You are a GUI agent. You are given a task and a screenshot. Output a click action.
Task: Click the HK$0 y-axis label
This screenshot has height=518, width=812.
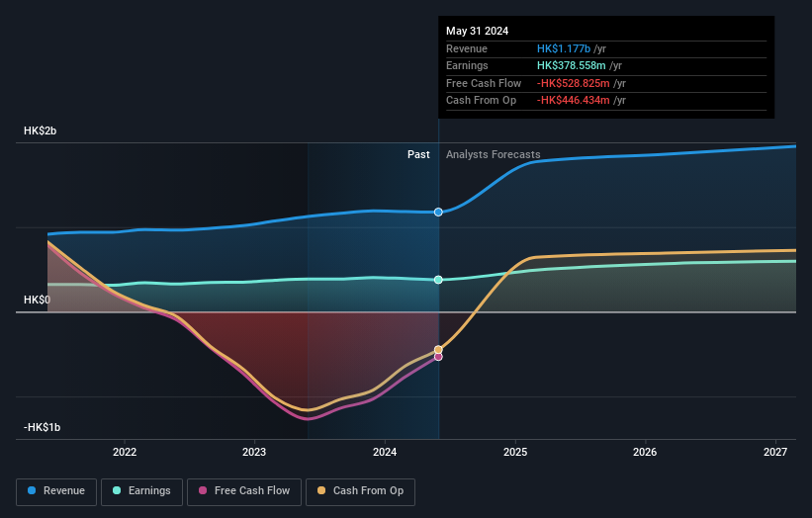[37, 301]
